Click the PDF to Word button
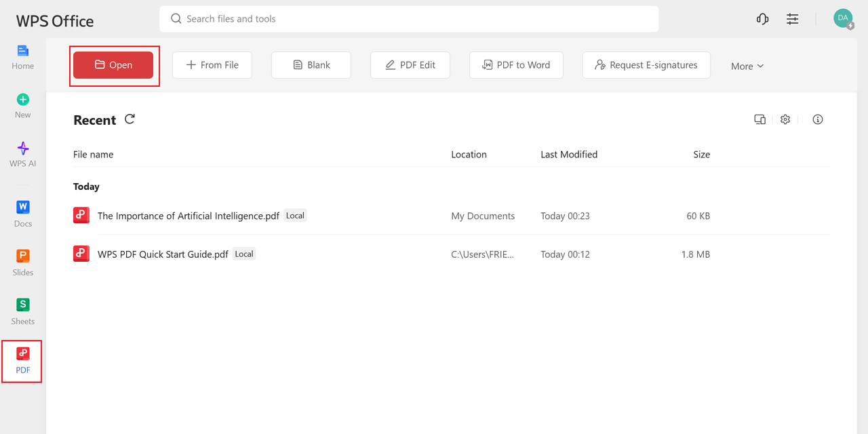 pyautogui.click(x=516, y=65)
